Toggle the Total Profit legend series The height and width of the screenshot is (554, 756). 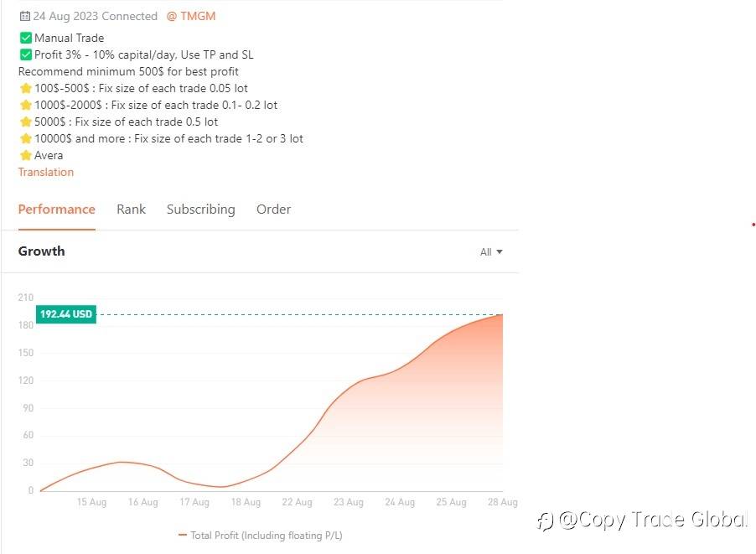point(261,536)
